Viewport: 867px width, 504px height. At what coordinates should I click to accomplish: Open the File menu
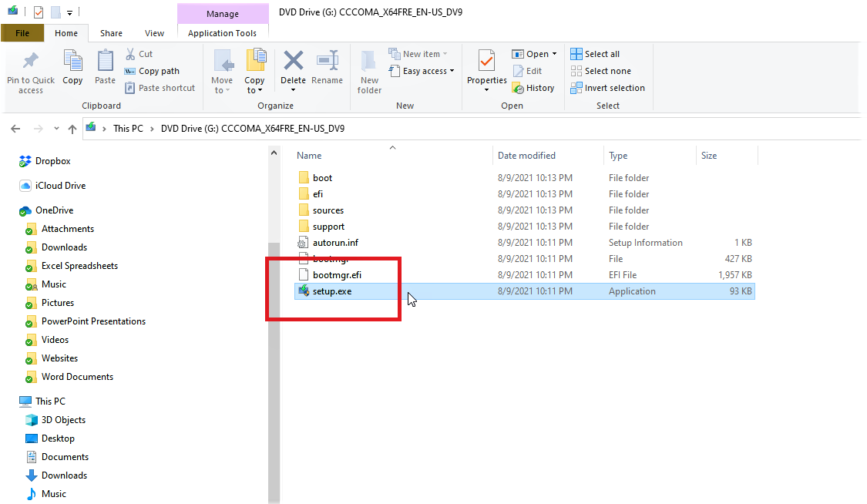(x=22, y=33)
